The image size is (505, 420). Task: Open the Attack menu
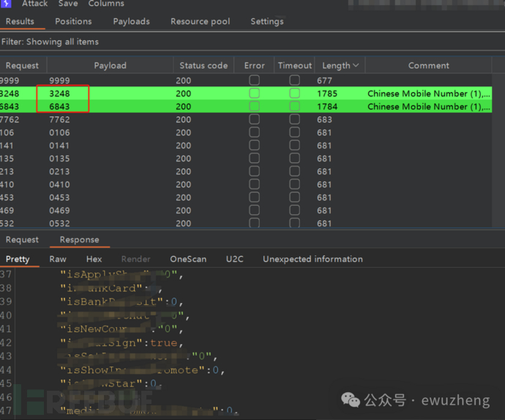pos(34,4)
